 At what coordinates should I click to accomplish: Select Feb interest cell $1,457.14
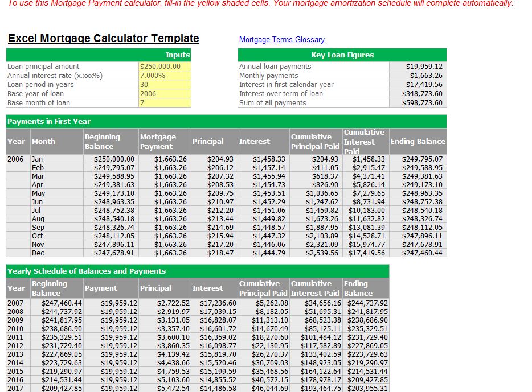tap(264, 168)
